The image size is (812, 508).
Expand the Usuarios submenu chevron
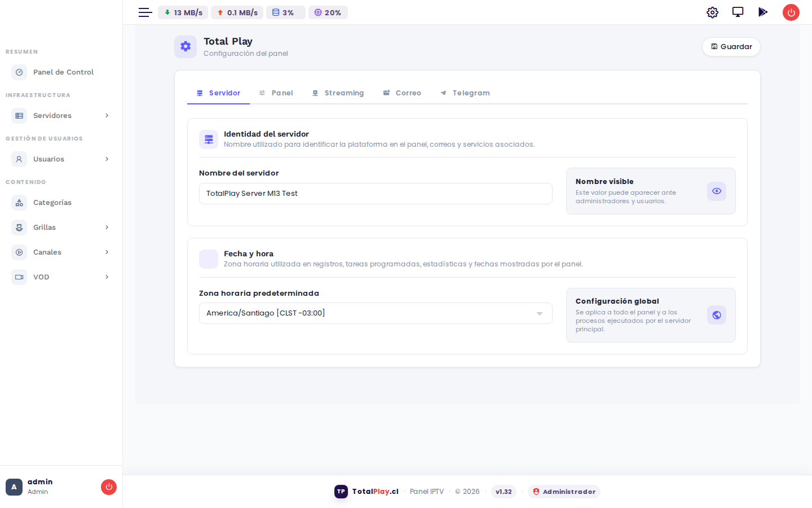tap(107, 159)
